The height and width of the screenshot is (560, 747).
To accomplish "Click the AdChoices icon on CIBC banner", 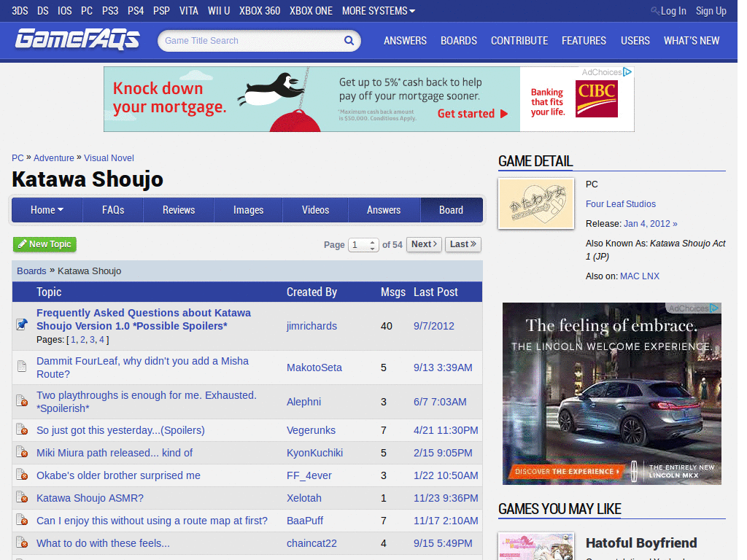I will 627,72.
